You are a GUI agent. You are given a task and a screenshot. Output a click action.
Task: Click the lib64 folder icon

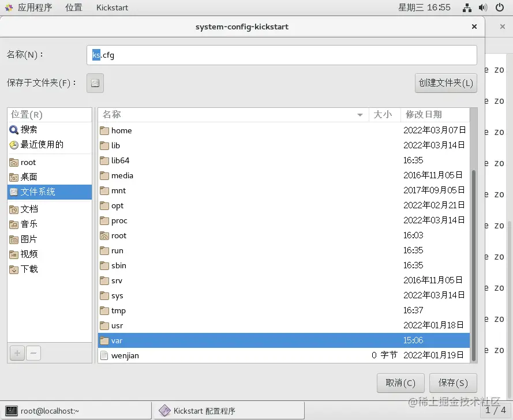104,160
